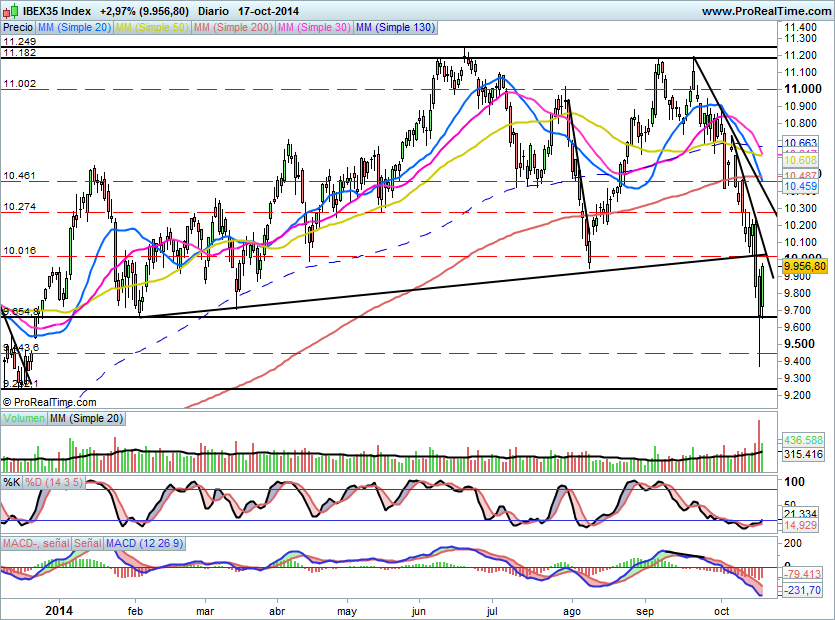The width and height of the screenshot is (835, 620).
Task: Select the %K stochastic label
Action: click(x=12, y=482)
